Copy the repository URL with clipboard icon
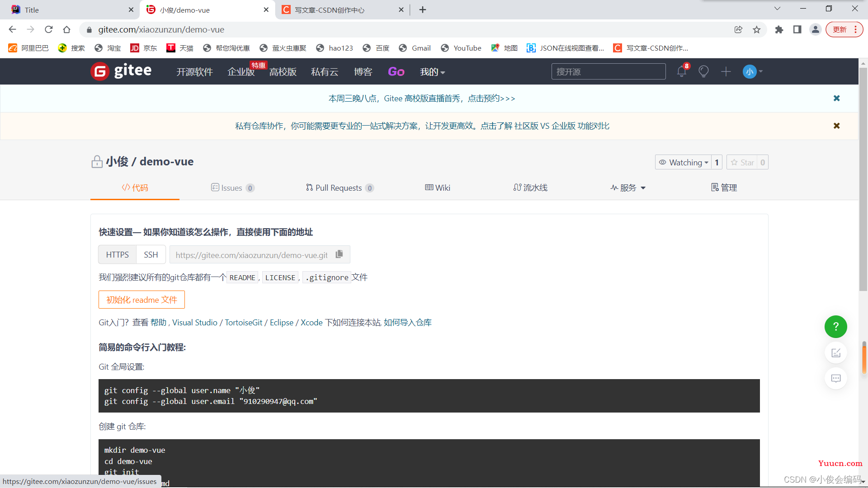This screenshot has width=868, height=488. tap(339, 254)
